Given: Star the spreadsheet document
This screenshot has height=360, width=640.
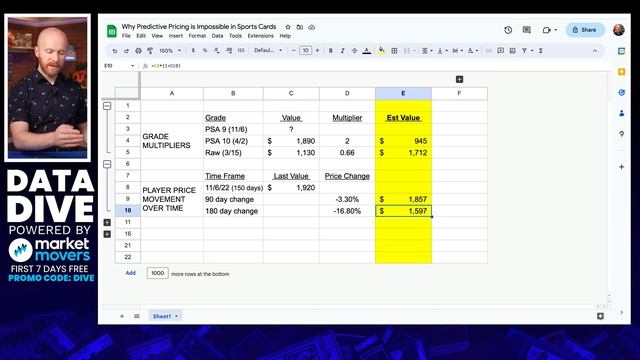Looking at the screenshot, I should [288, 27].
